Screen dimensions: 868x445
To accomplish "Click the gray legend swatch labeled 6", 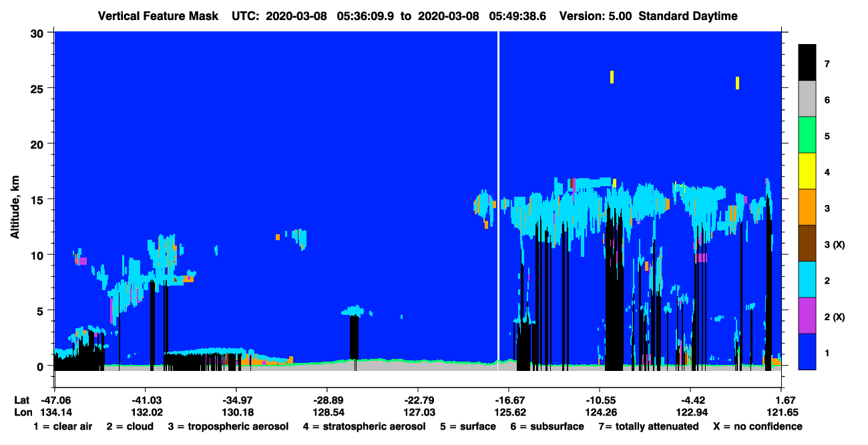I will 807,99.
